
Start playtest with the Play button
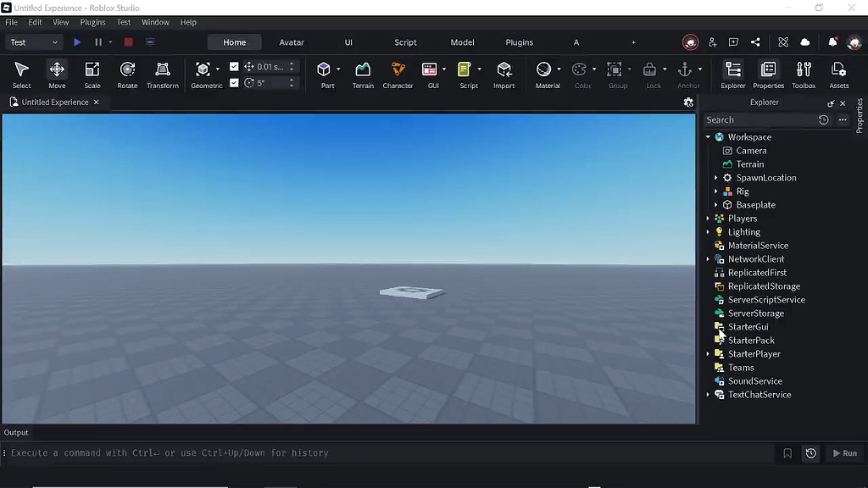77,42
